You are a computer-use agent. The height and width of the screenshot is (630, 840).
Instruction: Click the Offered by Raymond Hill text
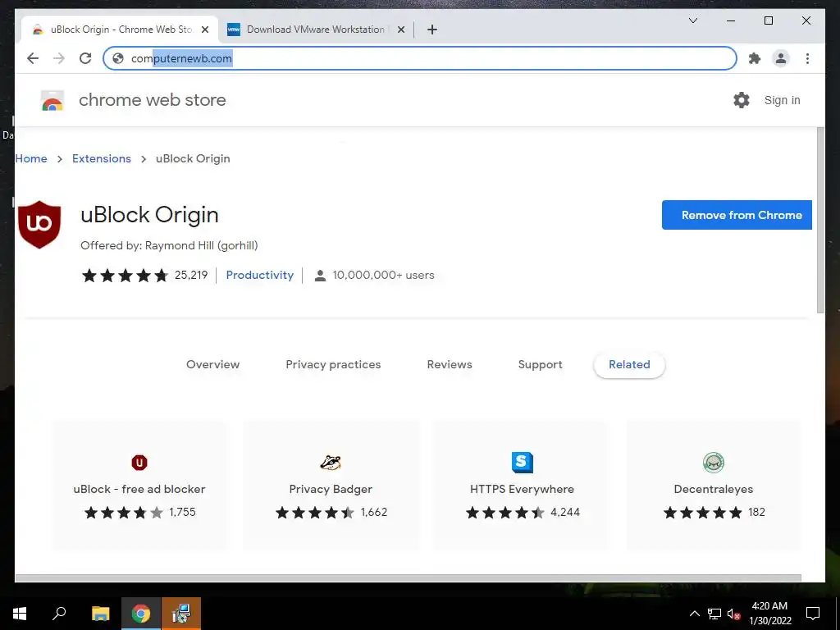pyautogui.click(x=169, y=245)
